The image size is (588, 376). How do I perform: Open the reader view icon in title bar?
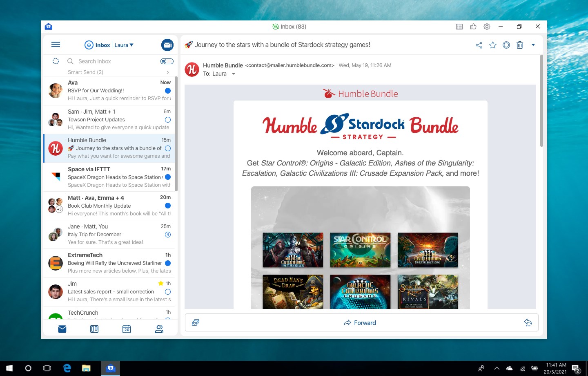pos(459,27)
